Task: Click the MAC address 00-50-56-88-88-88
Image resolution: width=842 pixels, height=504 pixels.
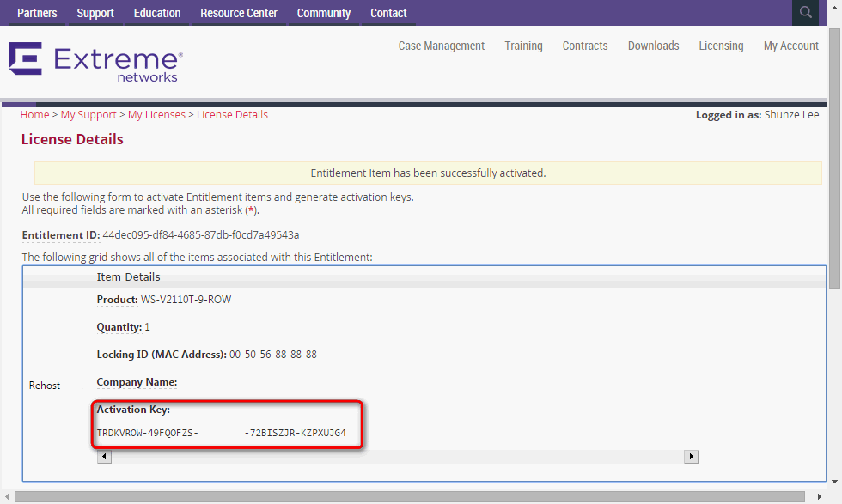Action: 273,355
